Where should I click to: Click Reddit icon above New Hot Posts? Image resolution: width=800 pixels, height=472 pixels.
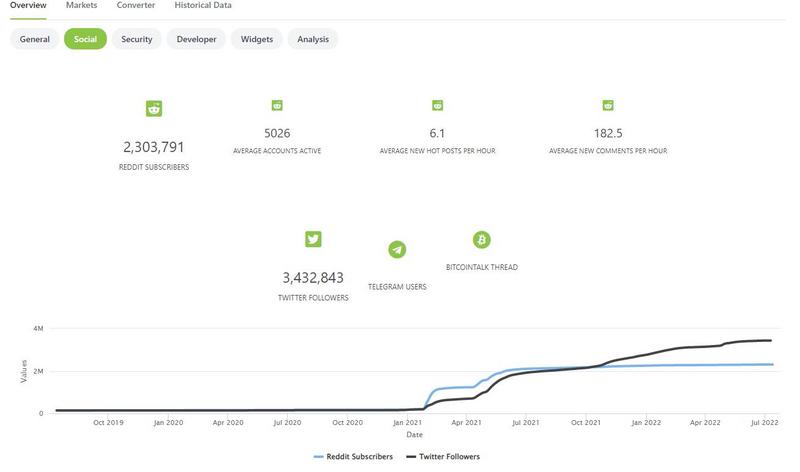coord(437,105)
